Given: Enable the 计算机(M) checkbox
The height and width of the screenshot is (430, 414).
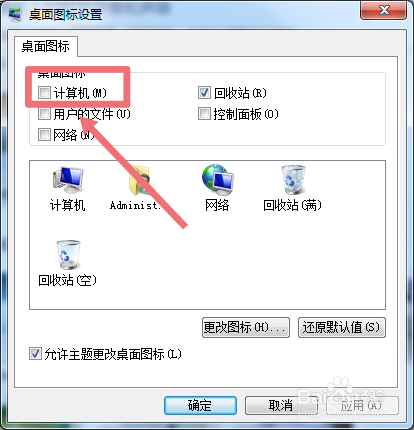Looking at the screenshot, I should pos(44,93).
